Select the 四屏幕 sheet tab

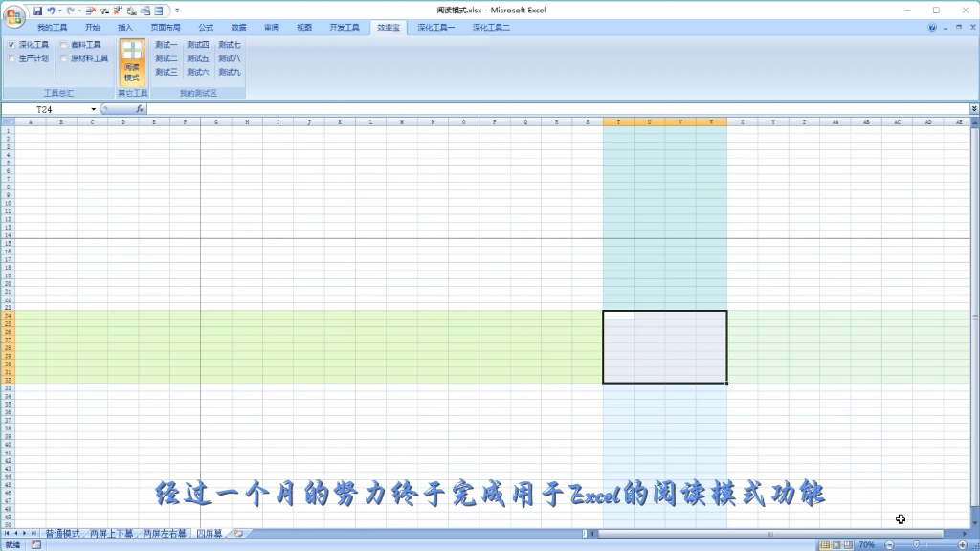pos(209,533)
